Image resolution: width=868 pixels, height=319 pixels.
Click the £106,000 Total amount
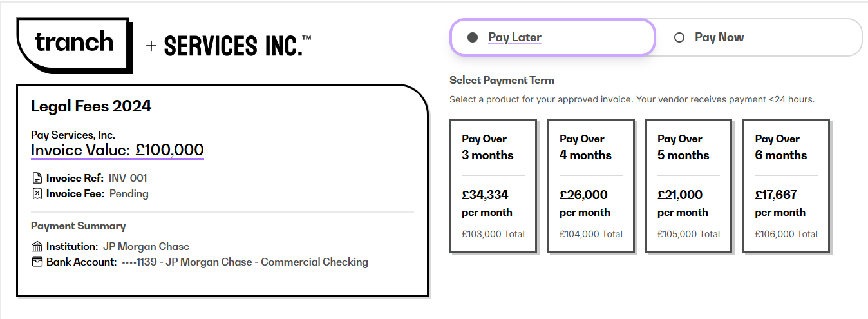click(x=786, y=234)
